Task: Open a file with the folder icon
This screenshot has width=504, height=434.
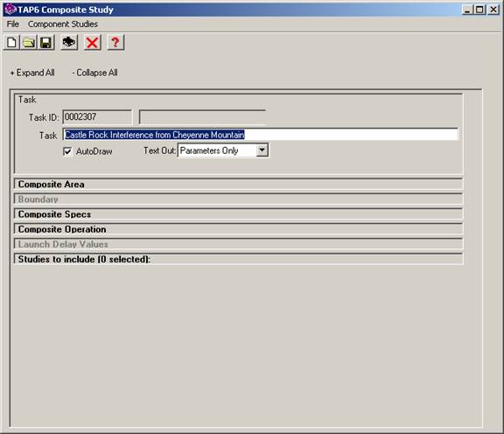Action: pos(29,42)
